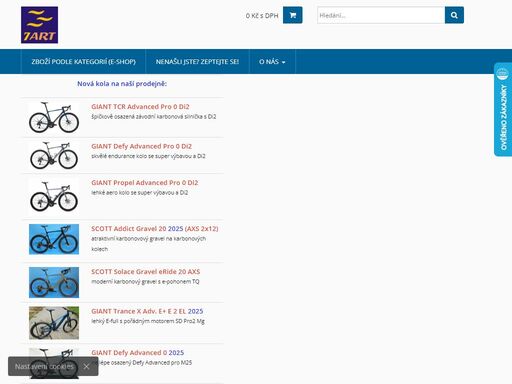Click the GIANT Propel Advanced Pro bike thumbnail
The height and width of the screenshot is (384, 512).
54,197
